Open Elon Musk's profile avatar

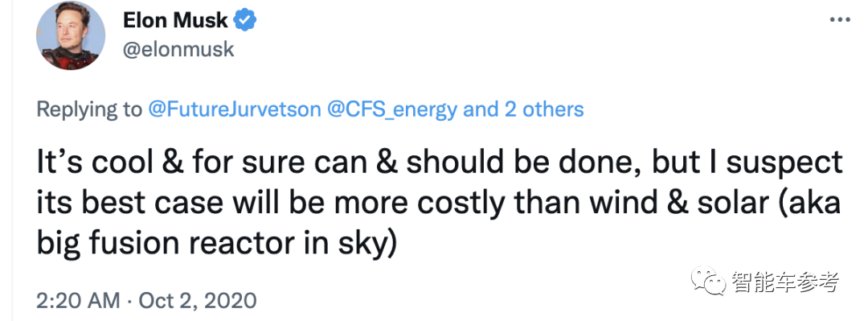coord(70,35)
